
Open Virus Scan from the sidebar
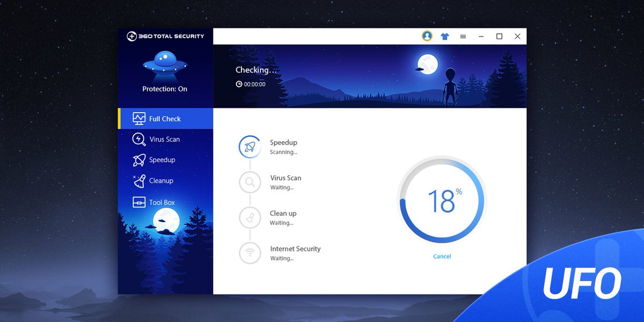click(165, 140)
